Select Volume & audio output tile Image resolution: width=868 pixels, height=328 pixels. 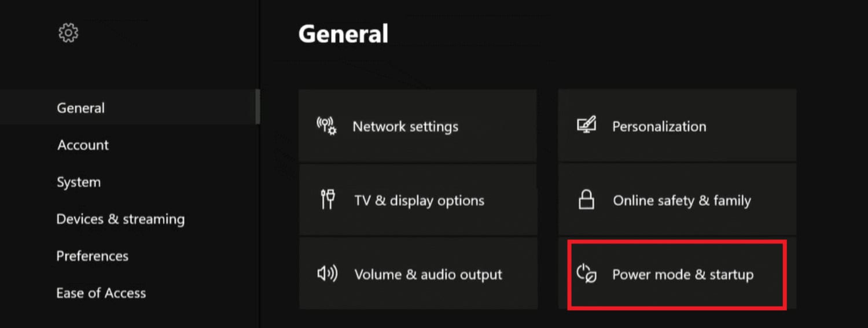tap(418, 274)
